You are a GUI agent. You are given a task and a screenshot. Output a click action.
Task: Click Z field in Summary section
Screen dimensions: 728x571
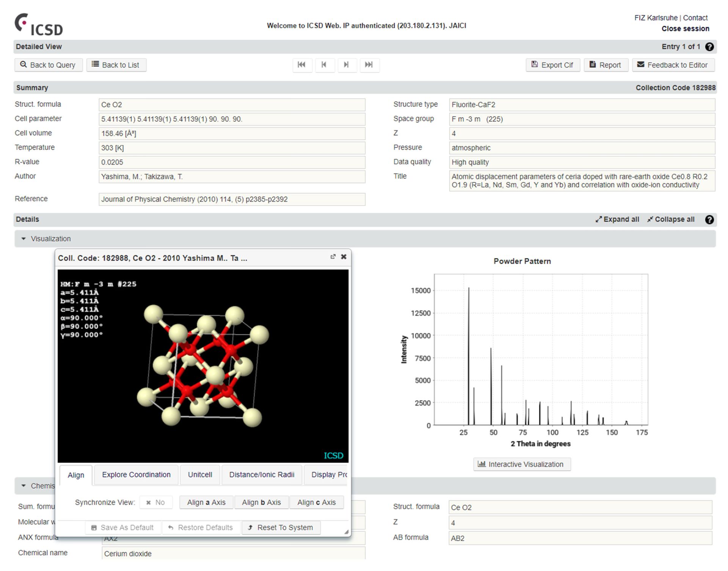click(582, 133)
